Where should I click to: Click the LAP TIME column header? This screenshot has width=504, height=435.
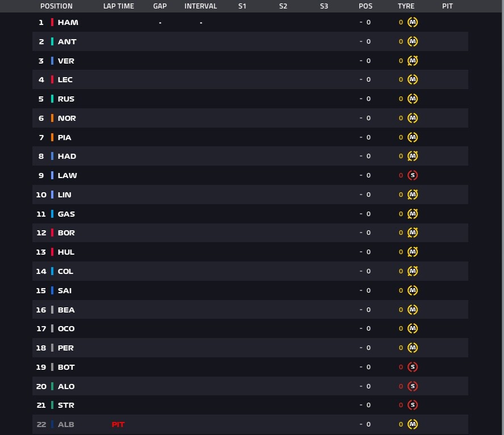pos(119,6)
